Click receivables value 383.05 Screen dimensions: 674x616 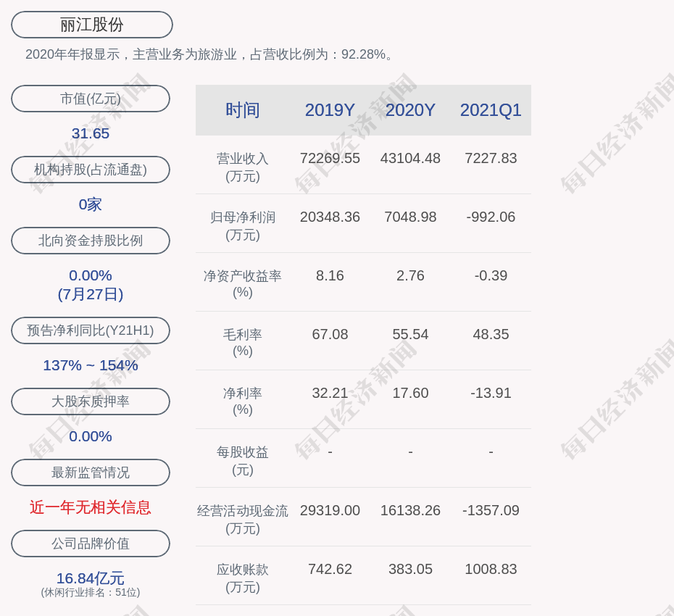[x=410, y=569]
